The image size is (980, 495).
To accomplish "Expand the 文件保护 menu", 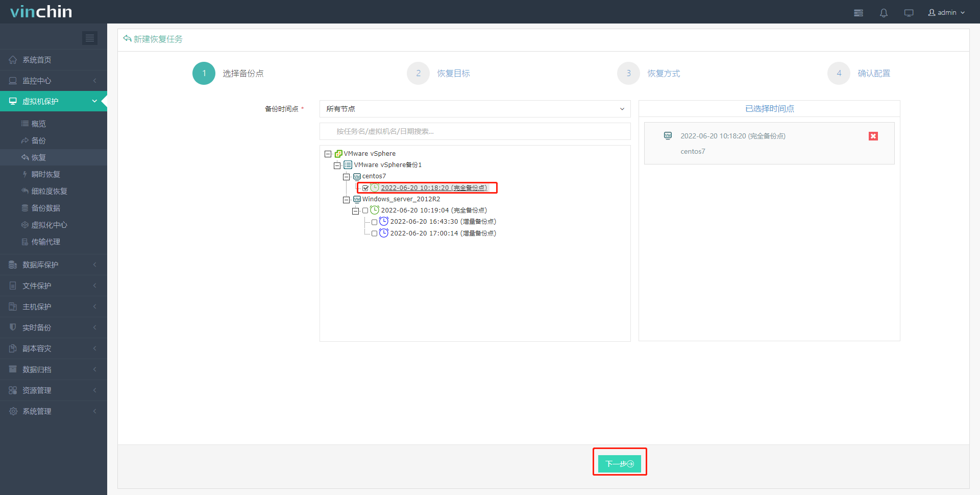I will [54, 286].
